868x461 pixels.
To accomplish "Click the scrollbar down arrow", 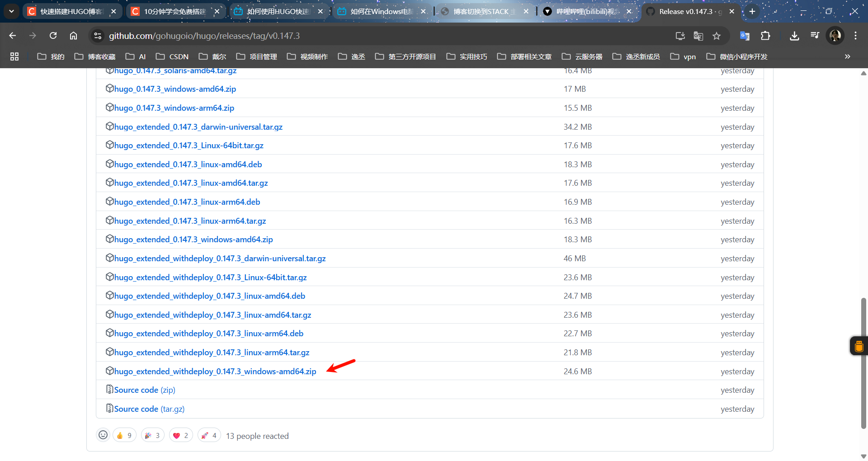I will click(x=863, y=456).
